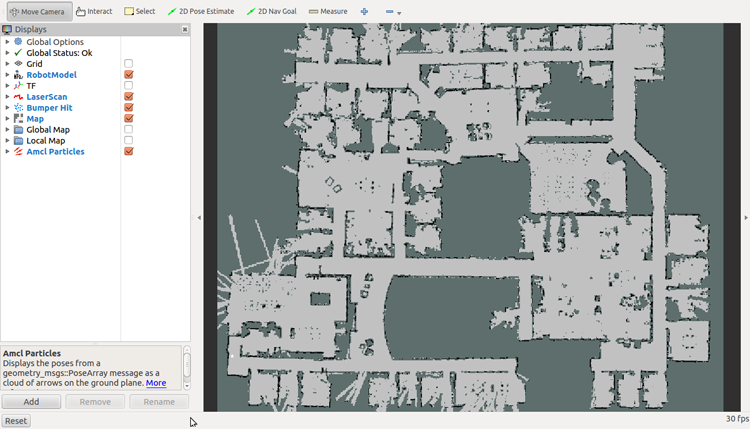Select the Move Camera tool
This screenshot has height=429, width=750.
pyautogui.click(x=37, y=11)
